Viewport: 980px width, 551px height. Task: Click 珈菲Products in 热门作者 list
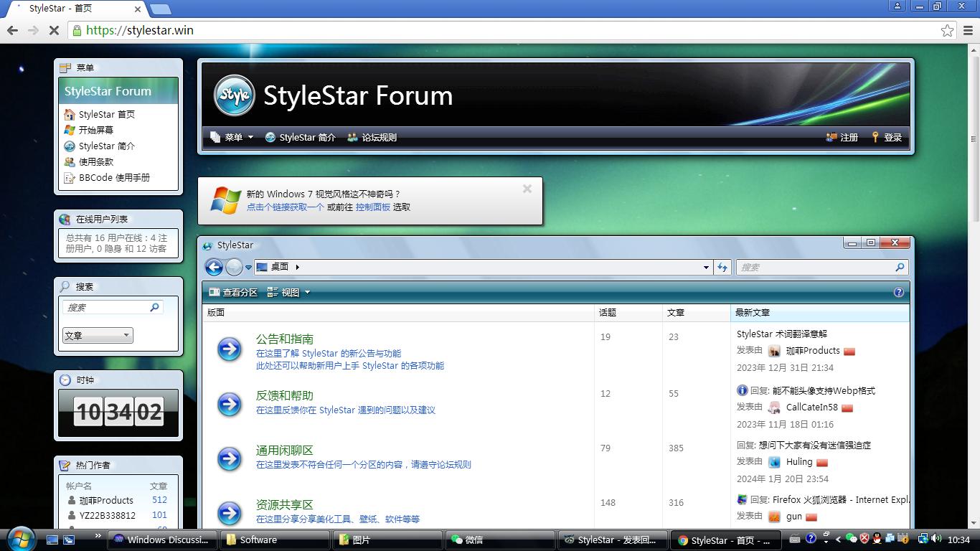[x=106, y=500]
